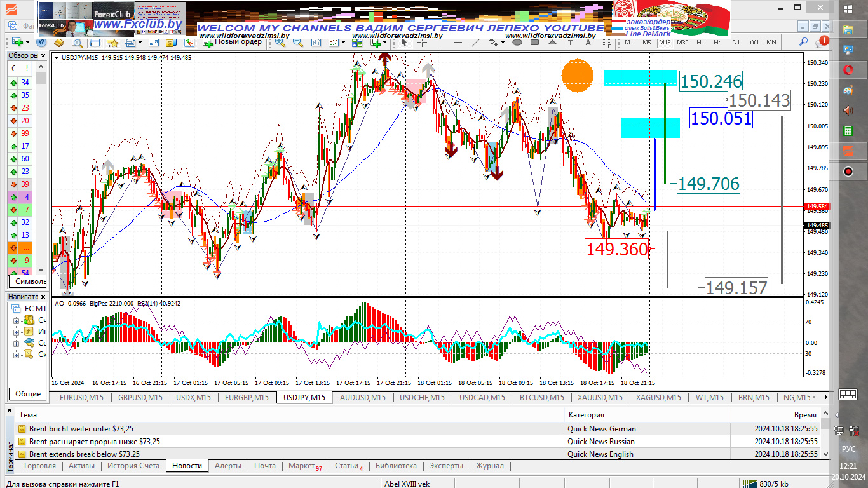Expand first Navigator tree node under FC MT
This screenshot has width=868, height=488.
(17, 320)
